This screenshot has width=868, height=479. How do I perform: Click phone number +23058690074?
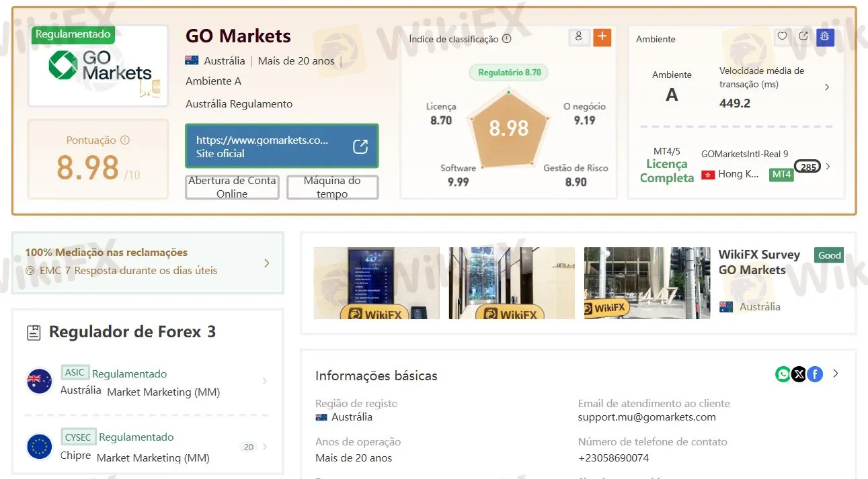pos(613,458)
